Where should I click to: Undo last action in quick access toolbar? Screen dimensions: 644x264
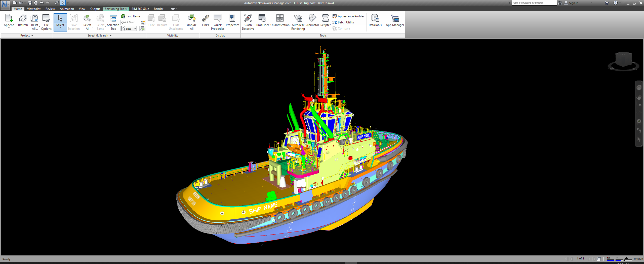pos(42,3)
